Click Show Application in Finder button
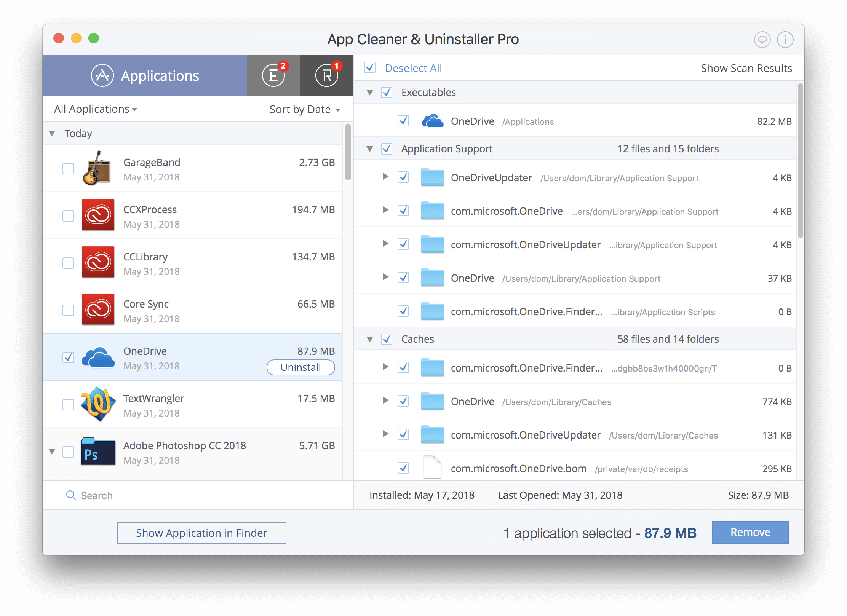This screenshot has height=616, width=847. click(x=202, y=533)
